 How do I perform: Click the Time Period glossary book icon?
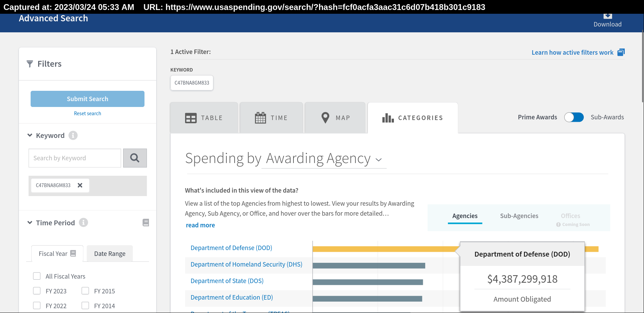(x=146, y=223)
